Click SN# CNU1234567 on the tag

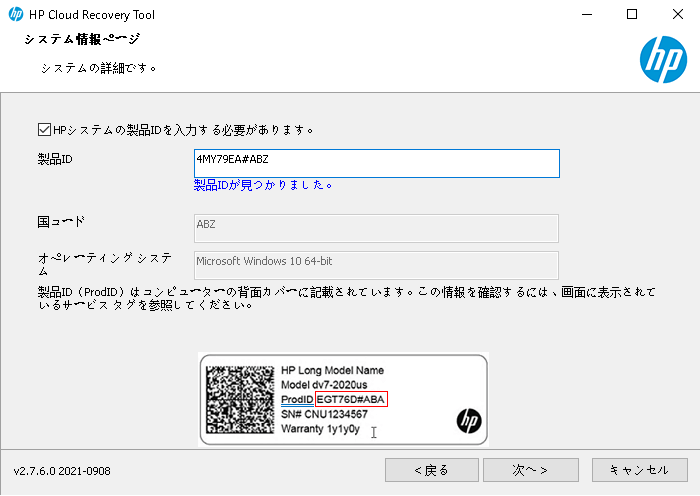[x=325, y=414]
